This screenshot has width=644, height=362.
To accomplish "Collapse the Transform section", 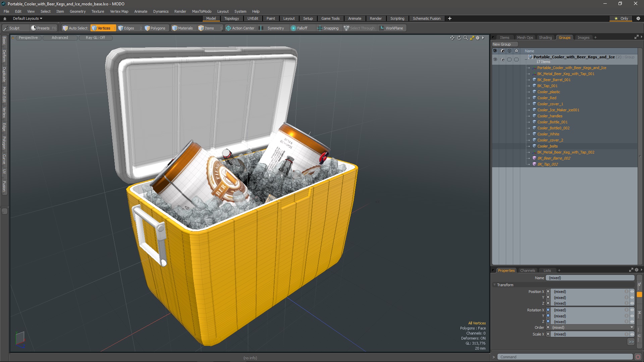I will click(494, 285).
